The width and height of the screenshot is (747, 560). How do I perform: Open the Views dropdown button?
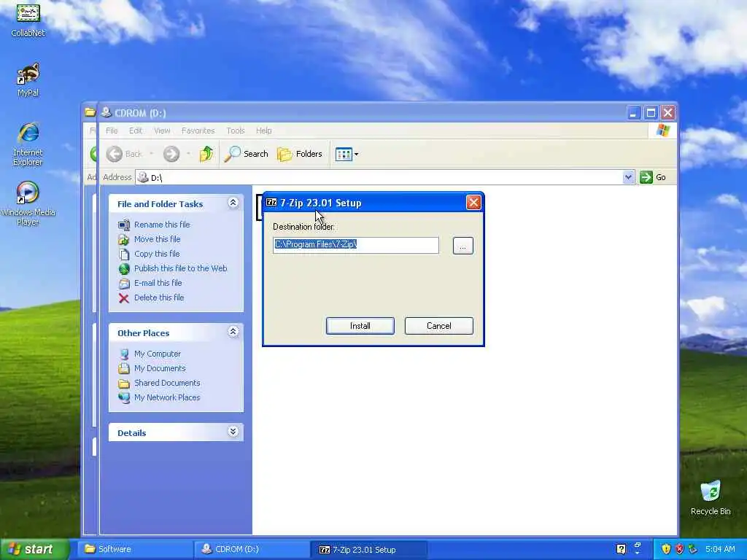pyautogui.click(x=347, y=154)
